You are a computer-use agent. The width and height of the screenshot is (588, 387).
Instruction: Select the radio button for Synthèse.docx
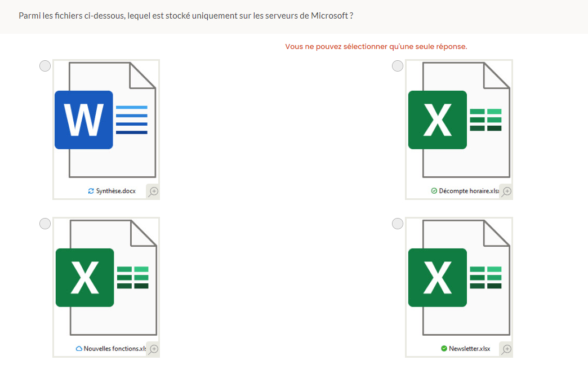pos(45,66)
